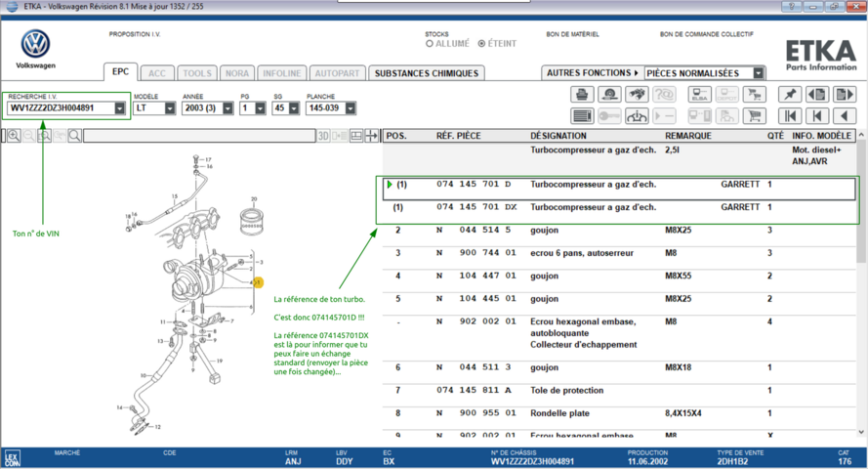Select the ÉTEINT stocks radio button
868x469 pixels.
coord(481,44)
